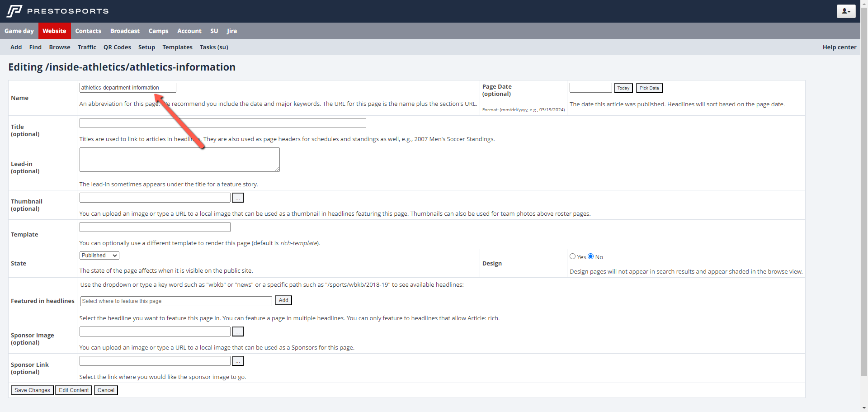Focus the Thumbnail URL input field
The height and width of the screenshot is (412, 868).
(155, 198)
